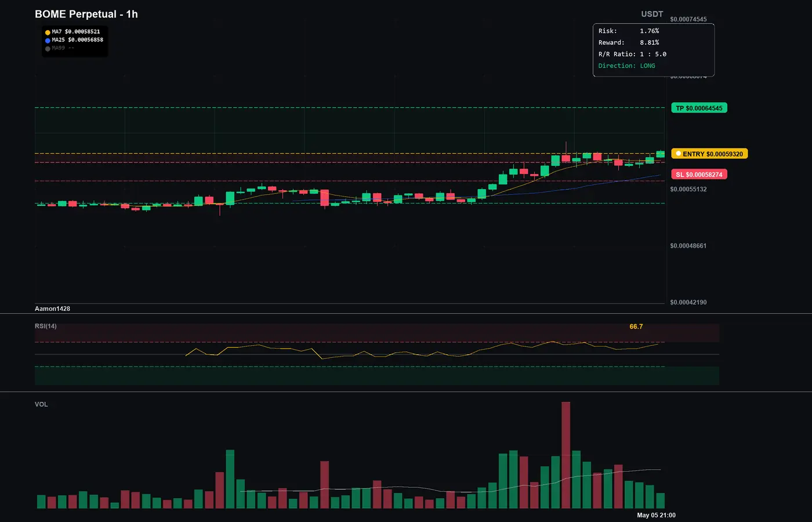Click the MA25 $0.00056858 legend text
812x522 pixels.
(x=78, y=40)
